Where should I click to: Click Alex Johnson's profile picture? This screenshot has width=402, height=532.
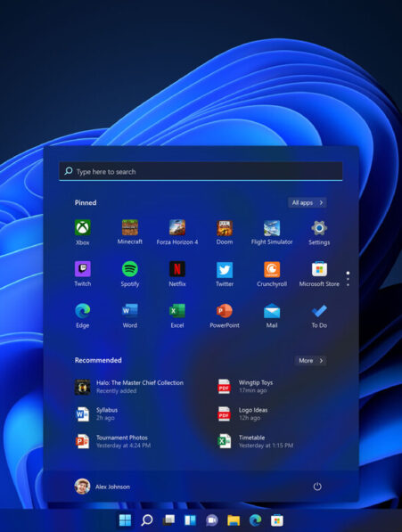tap(82, 487)
